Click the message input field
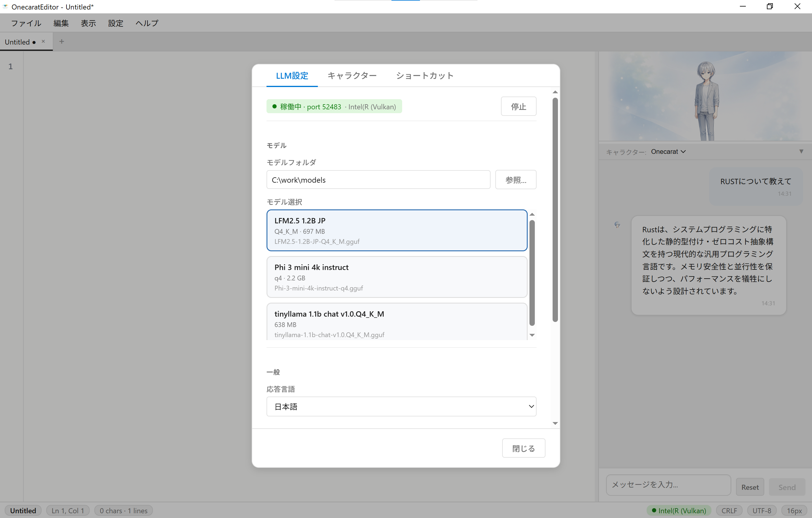This screenshot has width=812, height=518. 668,485
